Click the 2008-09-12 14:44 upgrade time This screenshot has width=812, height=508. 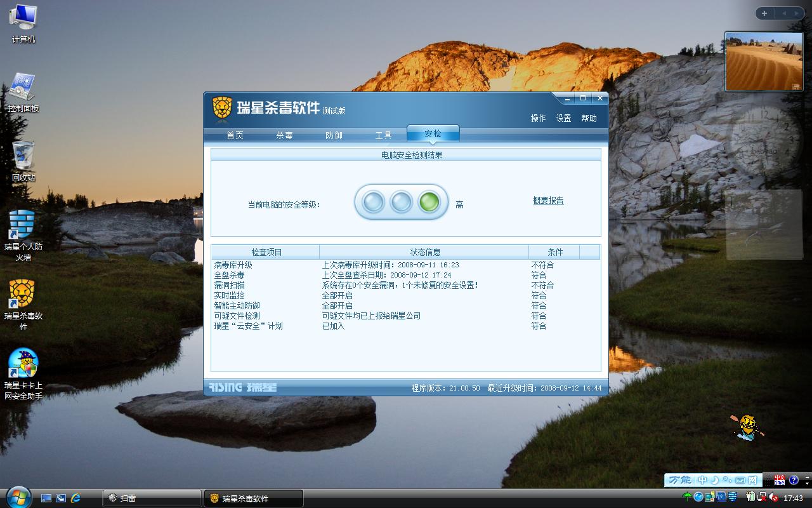coord(571,388)
